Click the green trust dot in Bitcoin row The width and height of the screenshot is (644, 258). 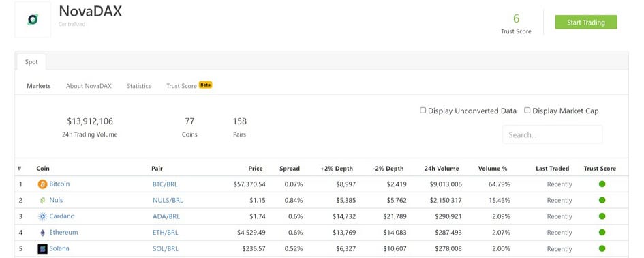[602, 184]
